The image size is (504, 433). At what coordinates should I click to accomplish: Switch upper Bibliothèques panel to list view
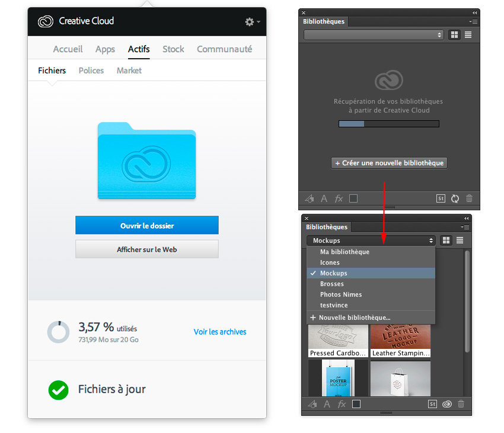(x=468, y=35)
